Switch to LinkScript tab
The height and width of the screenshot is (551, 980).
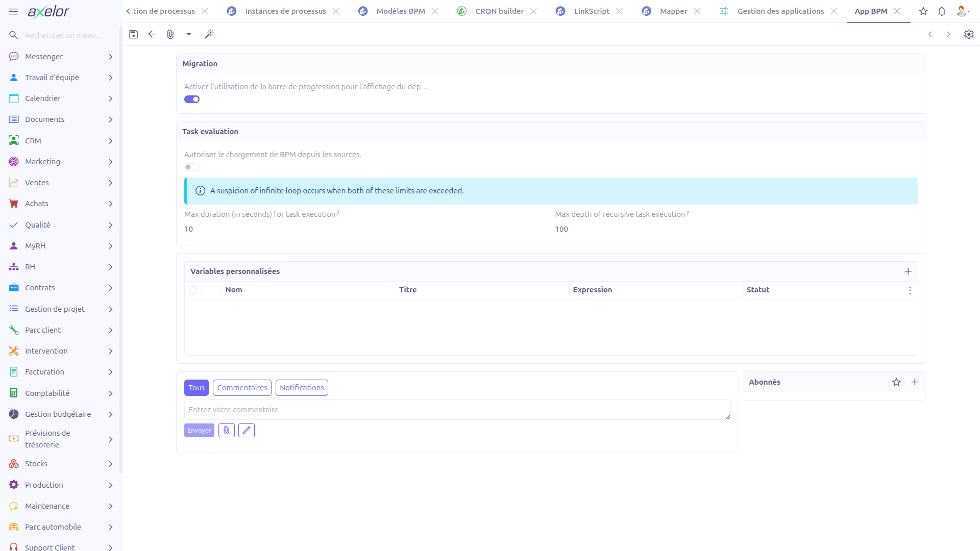click(592, 11)
